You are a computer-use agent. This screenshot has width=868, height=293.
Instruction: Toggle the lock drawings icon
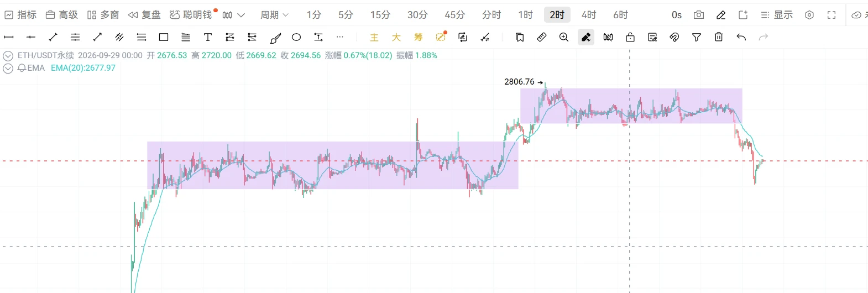point(630,37)
